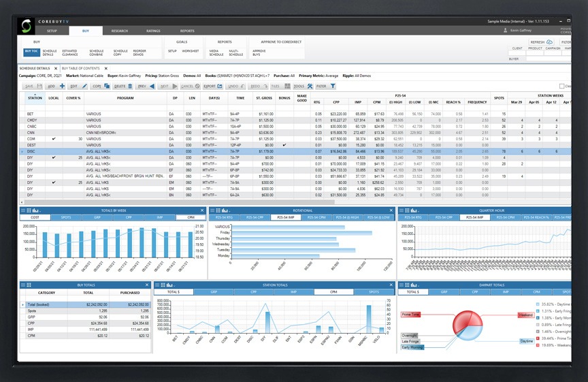The image size is (588, 382).
Task: Click the Kevin Gaffney user icon
Action: (506, 31)
